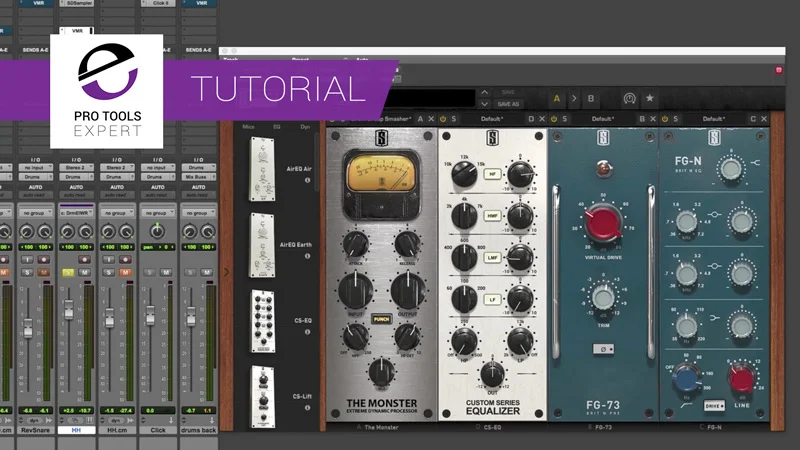Image resolution: width=800 pixels, height=450 pixels.
Task: Mute the Click track
Action: (x=165, y=272)
